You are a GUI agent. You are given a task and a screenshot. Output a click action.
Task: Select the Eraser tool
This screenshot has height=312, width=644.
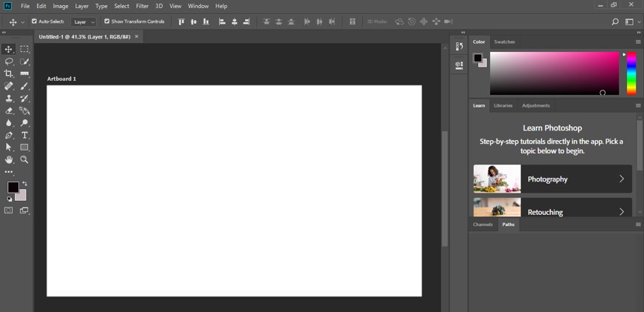[9, 110]
